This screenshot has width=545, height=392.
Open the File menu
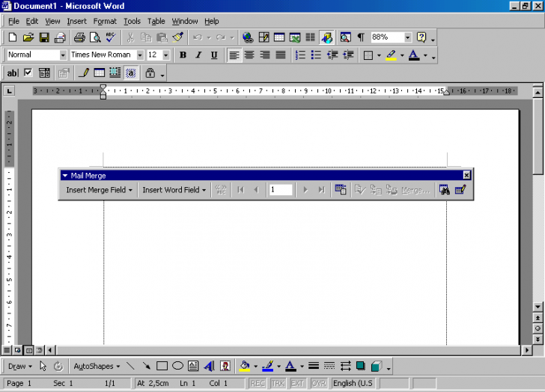[x=13, y=21]
